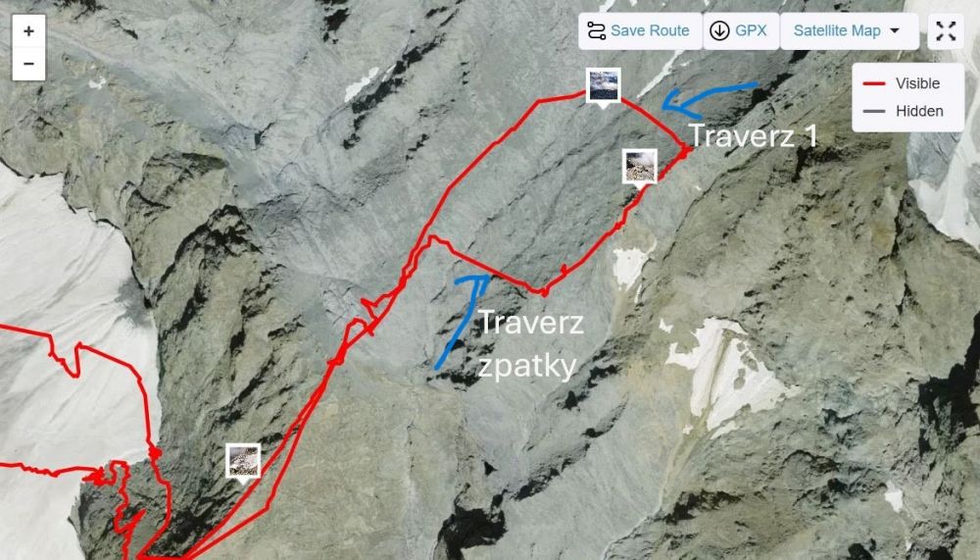980x560 pixels.
Task: Open the photo marker at bottom left
Action: coord(243,461)
